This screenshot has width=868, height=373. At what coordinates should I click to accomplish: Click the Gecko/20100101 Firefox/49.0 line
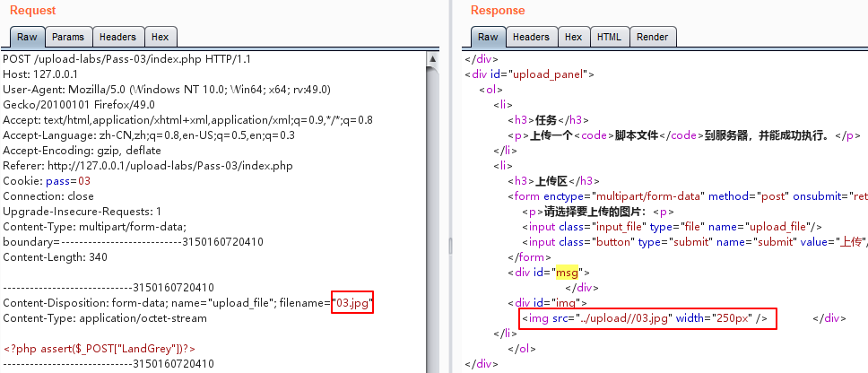pyautogui.click(x=79, y=105)
